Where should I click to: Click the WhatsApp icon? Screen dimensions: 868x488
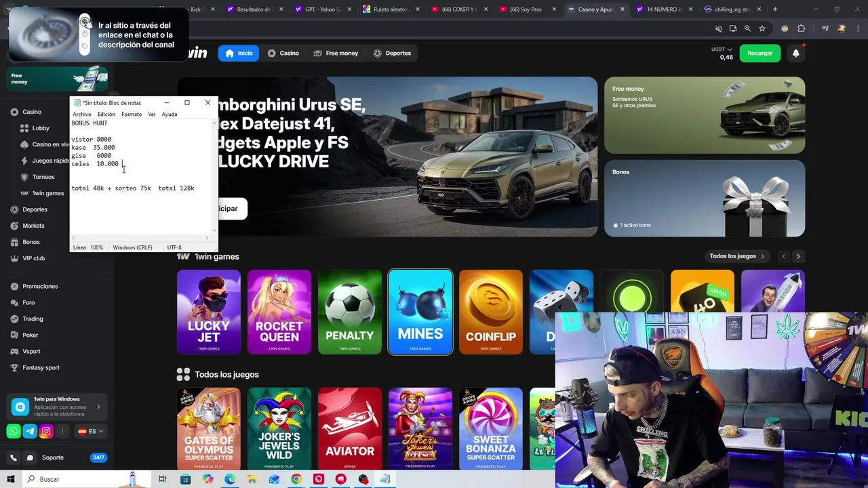pyautogui.click(x=14, y=431)
